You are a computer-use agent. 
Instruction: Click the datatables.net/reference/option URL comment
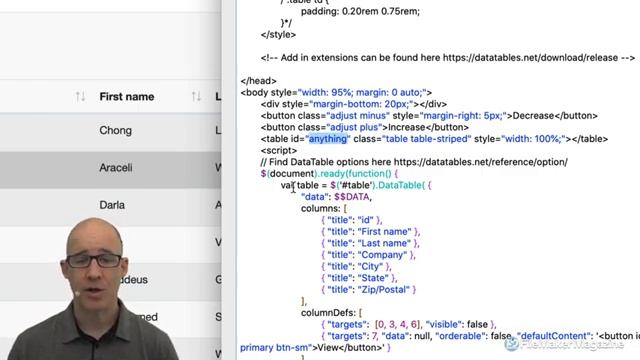point(480,162)
